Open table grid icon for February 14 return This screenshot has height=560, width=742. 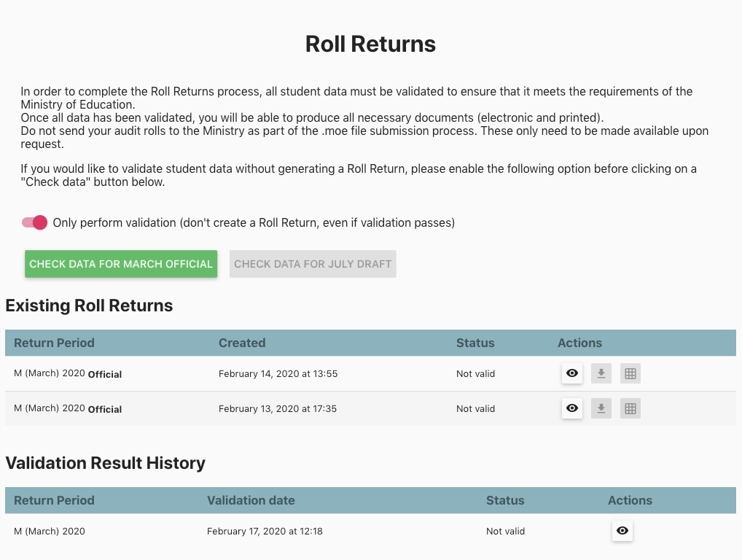click(630, 373)
